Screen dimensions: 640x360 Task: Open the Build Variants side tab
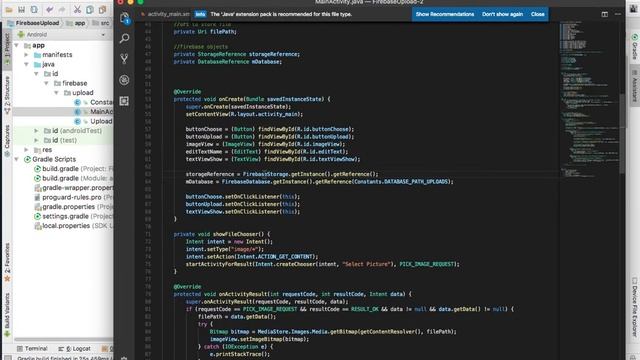point(7,314)
